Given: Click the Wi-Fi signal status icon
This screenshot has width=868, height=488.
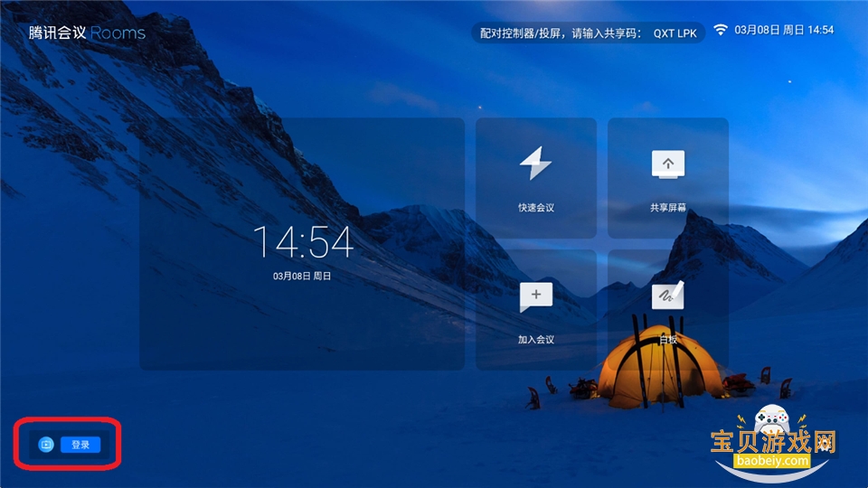Looking at the screenshot, I should coord(721,30).
